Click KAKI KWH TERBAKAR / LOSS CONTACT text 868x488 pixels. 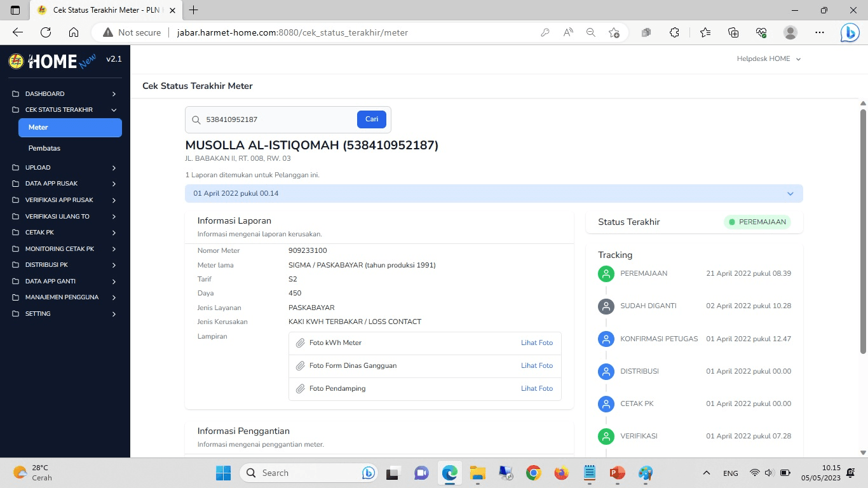pos(355,322)
